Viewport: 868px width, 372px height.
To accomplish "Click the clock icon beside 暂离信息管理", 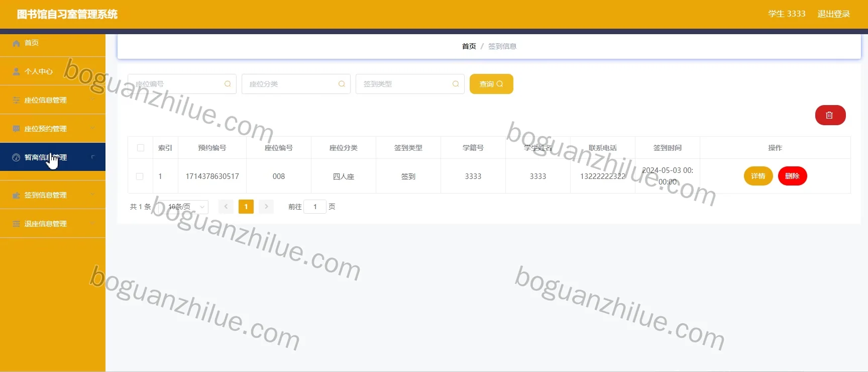I will click(16, 157).
